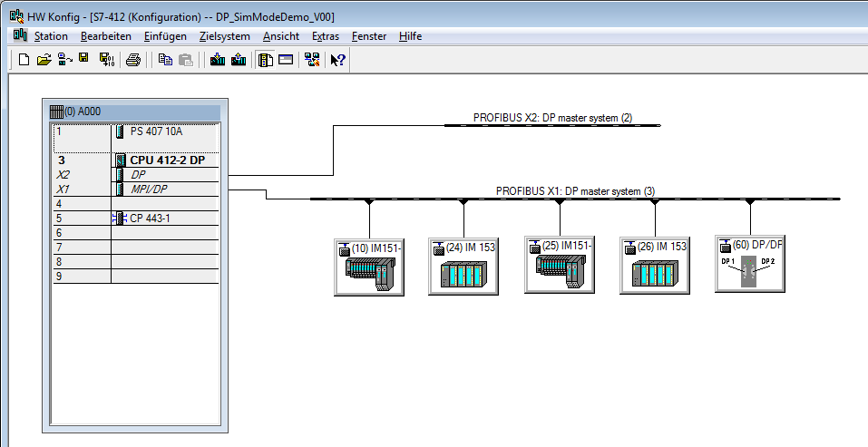The width and height of the screenshot is (868, 447).
Task: Click the Save floppy disk icon
Action: coord(83,59)
